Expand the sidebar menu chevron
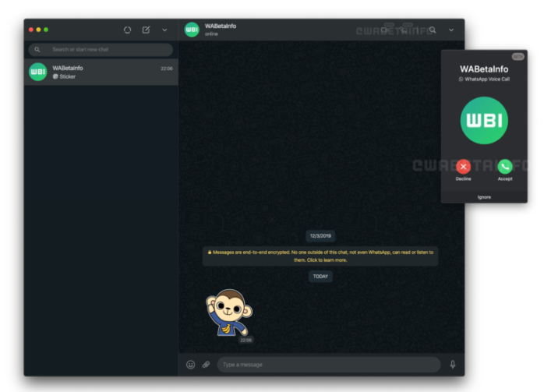Screen dimensions: 544x392 (x=164, y=30)
